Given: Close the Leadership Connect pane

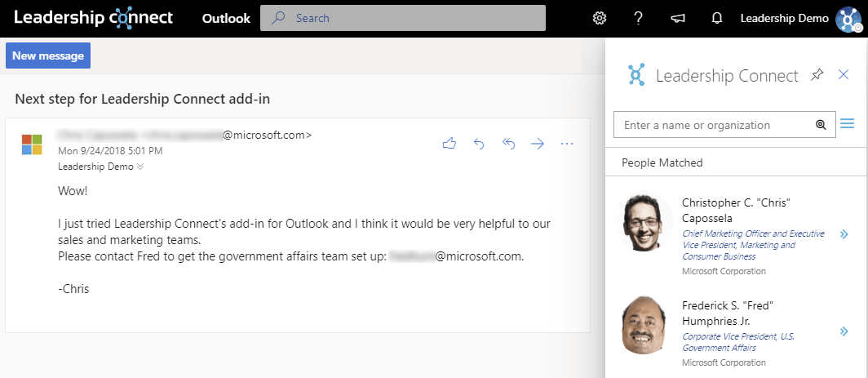Looking at the screenshot, I should [844, 74].
